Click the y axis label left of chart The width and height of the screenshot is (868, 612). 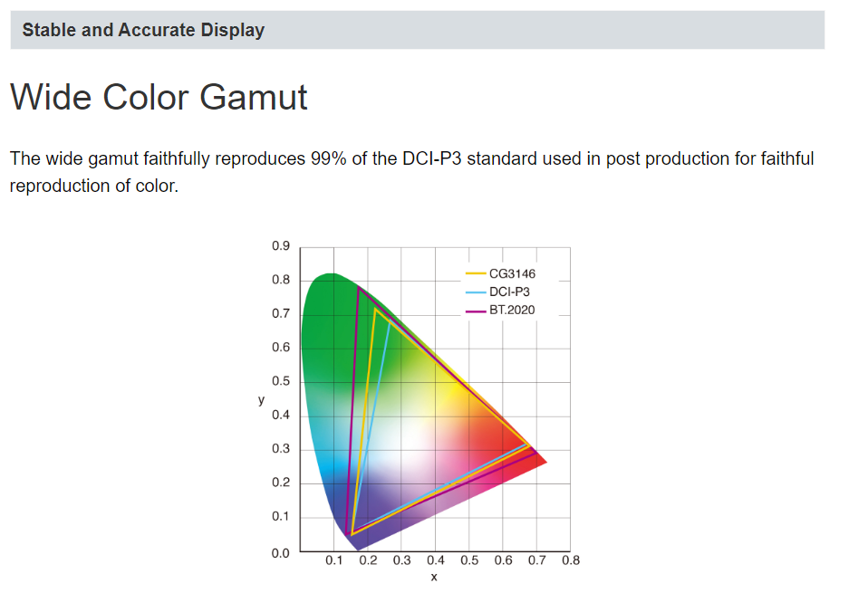tap(261, 399)
